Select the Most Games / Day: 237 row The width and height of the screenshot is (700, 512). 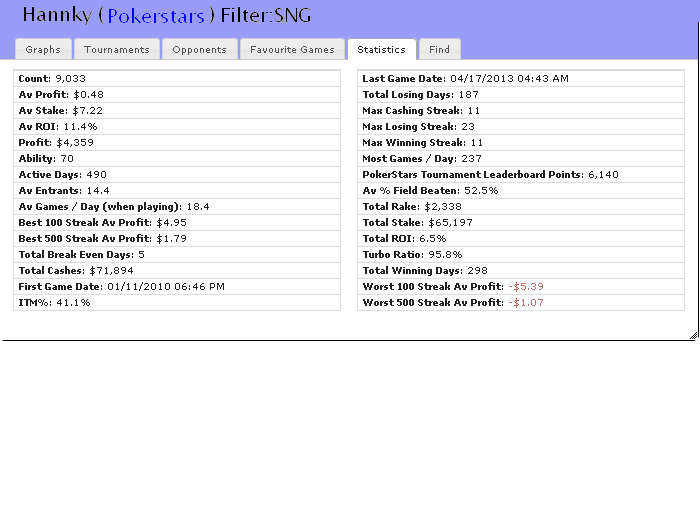pos(521,158)
